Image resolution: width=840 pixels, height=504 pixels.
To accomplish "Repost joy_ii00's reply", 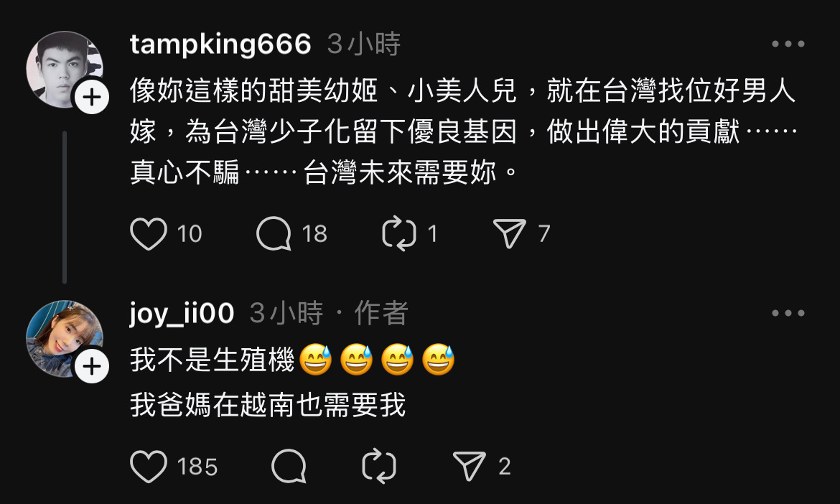I will coord(379,467).
